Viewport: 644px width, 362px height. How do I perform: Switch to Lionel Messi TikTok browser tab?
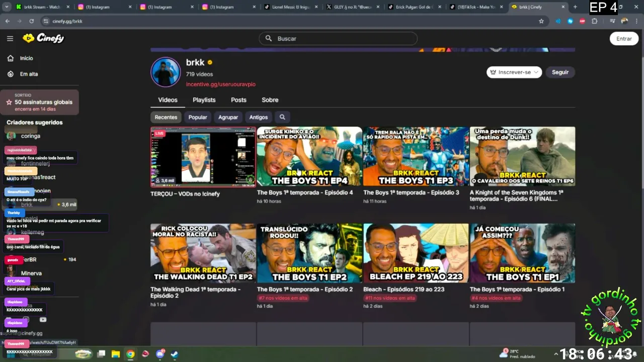click(x=292, y=7)
